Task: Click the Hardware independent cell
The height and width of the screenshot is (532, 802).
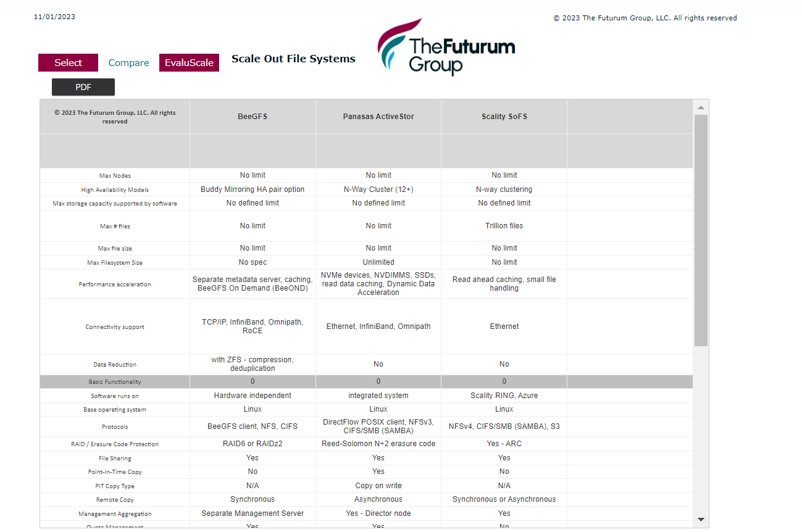Action: [x=253, y=396]
